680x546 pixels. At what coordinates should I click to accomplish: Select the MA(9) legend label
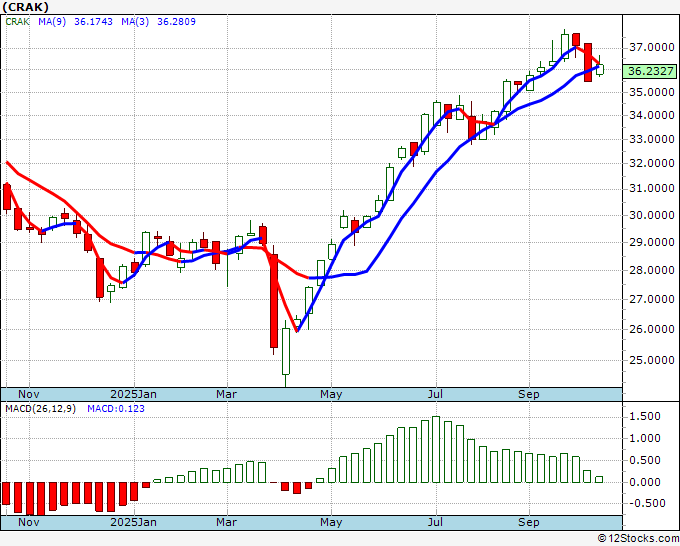click(52, 22)
